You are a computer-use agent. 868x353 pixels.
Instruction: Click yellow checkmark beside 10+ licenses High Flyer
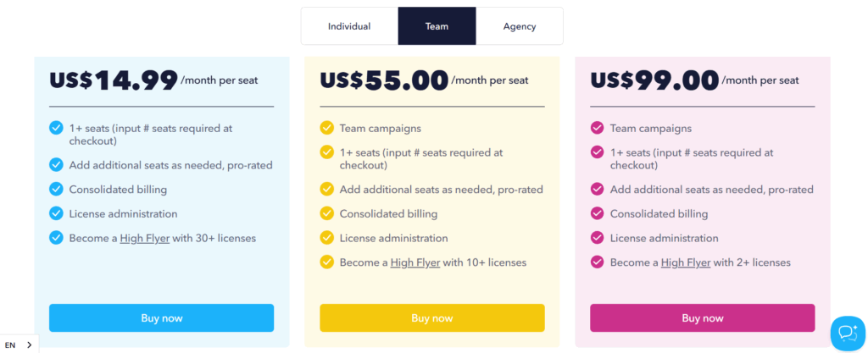(x=326, y=262)
